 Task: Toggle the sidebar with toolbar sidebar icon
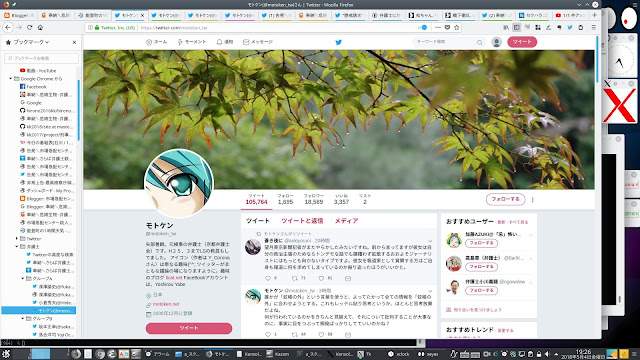[516, 27]
